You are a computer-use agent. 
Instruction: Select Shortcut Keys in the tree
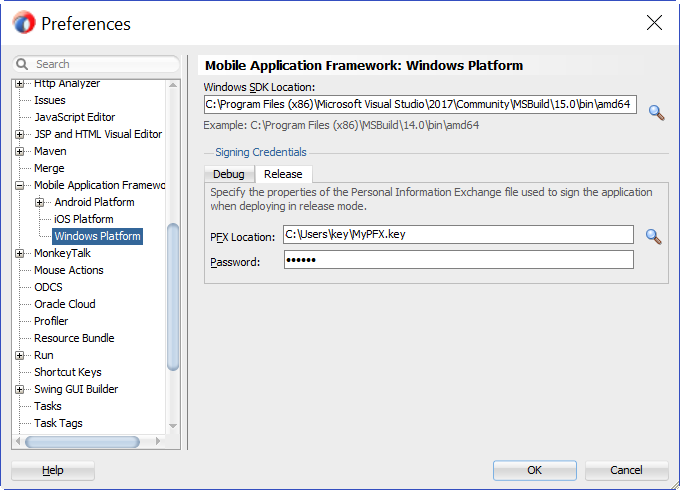(x=68, y=372)
